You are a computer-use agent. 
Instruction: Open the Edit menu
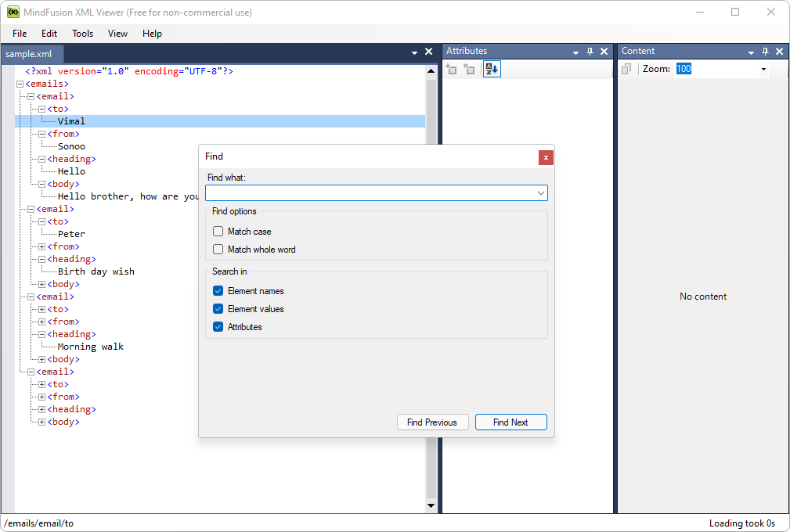coord(49,34)
